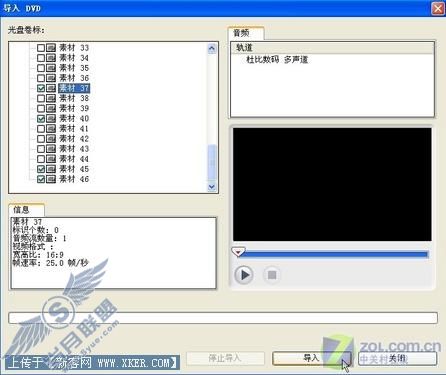446x375 pixels.
Task: Click the preview playback slider handle
Action: pos(238,252)
